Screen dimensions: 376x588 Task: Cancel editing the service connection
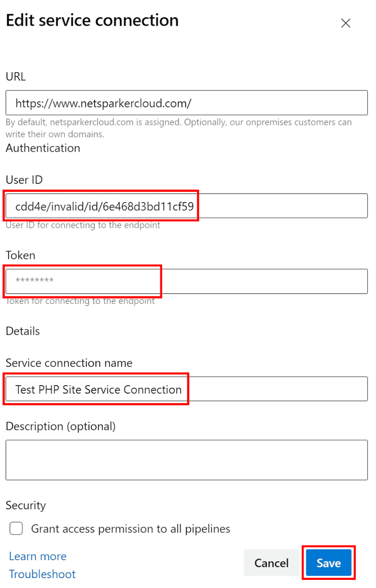[x=271, y=563]
